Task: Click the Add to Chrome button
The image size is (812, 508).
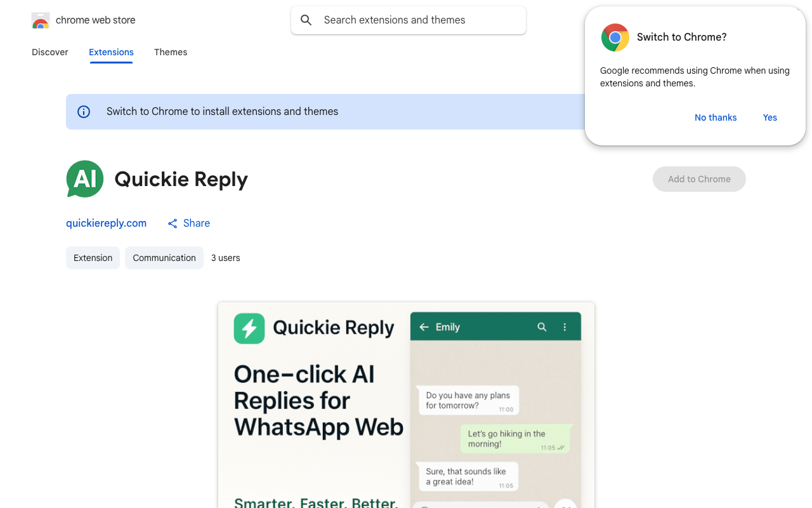Action: point(699,179)
